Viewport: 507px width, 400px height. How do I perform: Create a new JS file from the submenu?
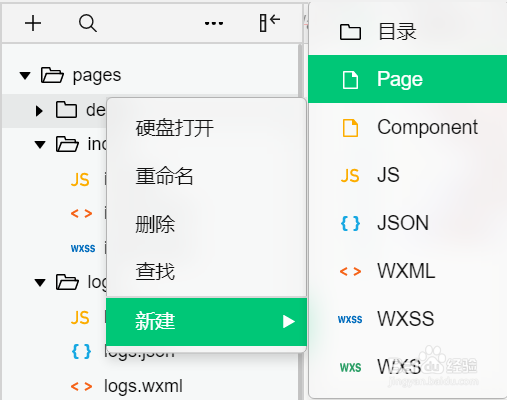coord(407,175)
